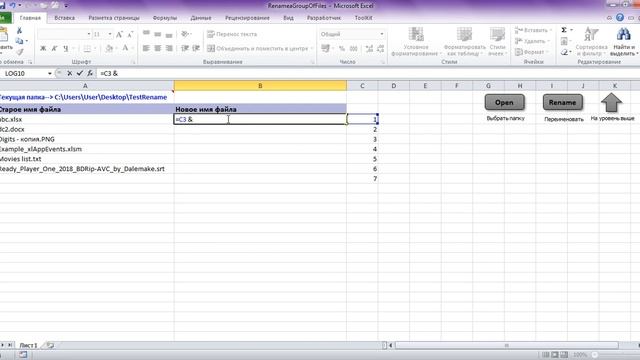640x360 pixels.
Task: Click decrease decimal icon
Action: (x=380, y=49)
